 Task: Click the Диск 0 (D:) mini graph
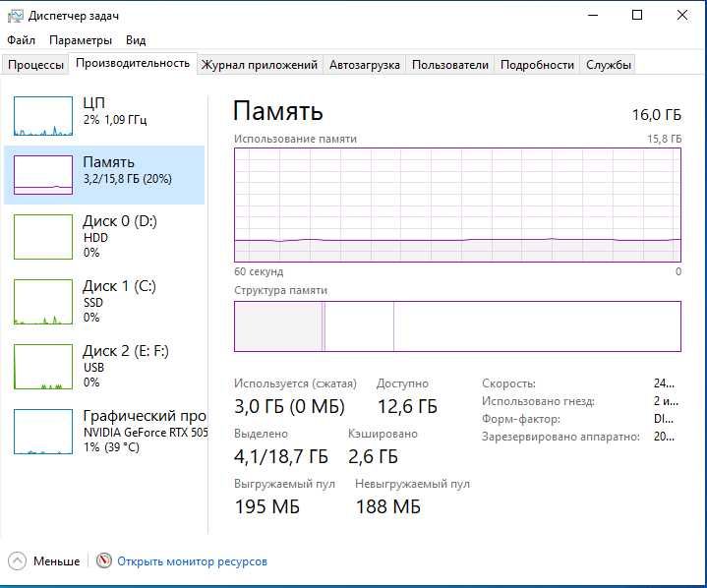[43, 237]
